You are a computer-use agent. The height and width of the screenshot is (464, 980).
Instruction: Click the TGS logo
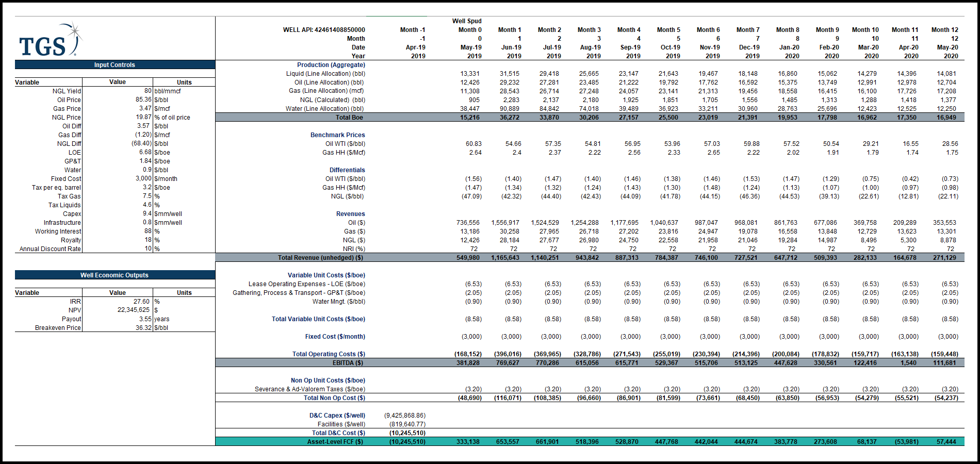coord(51,40)
